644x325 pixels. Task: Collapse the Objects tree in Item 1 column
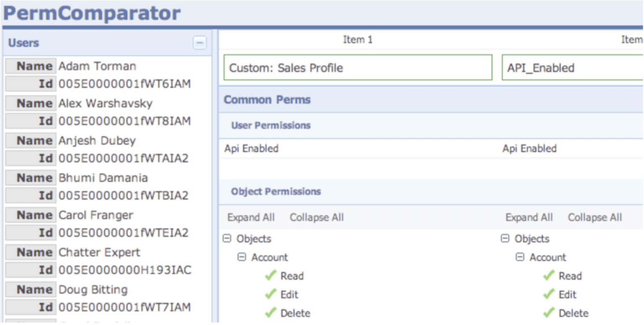point(227,238)
